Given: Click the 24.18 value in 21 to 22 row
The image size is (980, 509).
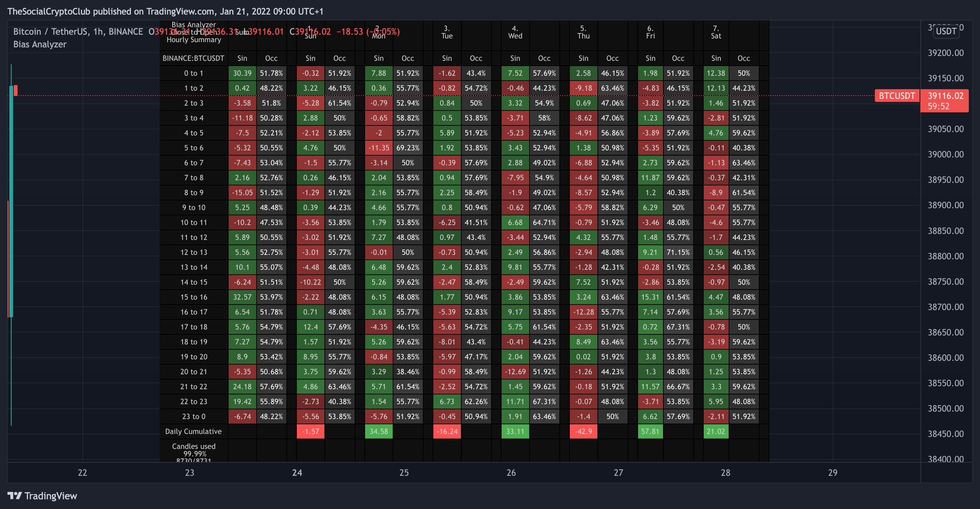Looking at the screenshot, I should 242,386.
